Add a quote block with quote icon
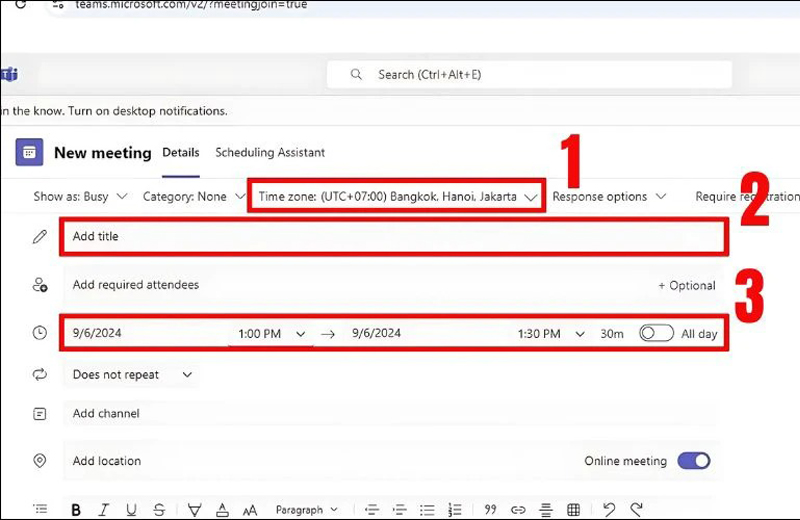The height and width of the screenshot is (520, 800). pyautogui.click(x=490, y=510)
